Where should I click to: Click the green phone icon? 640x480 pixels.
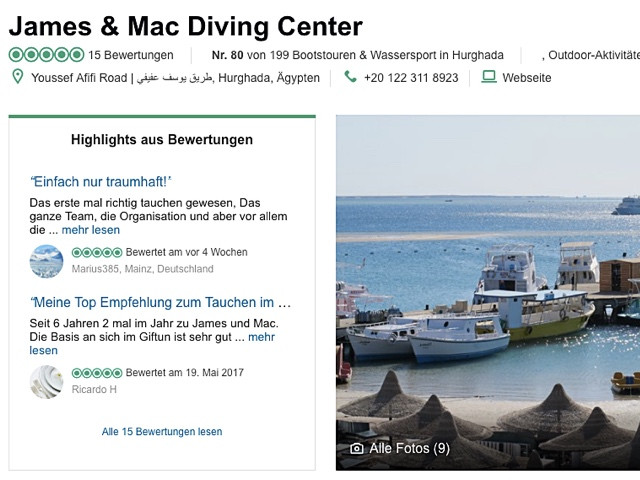click(350, 77)
